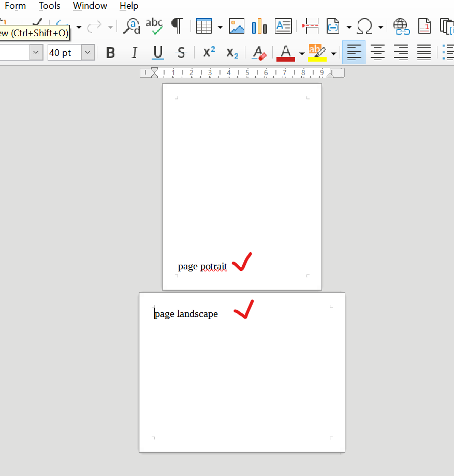The height and width of the screenshot is (476, 454).
Task: Insert a page break
Action: point(311,26)
